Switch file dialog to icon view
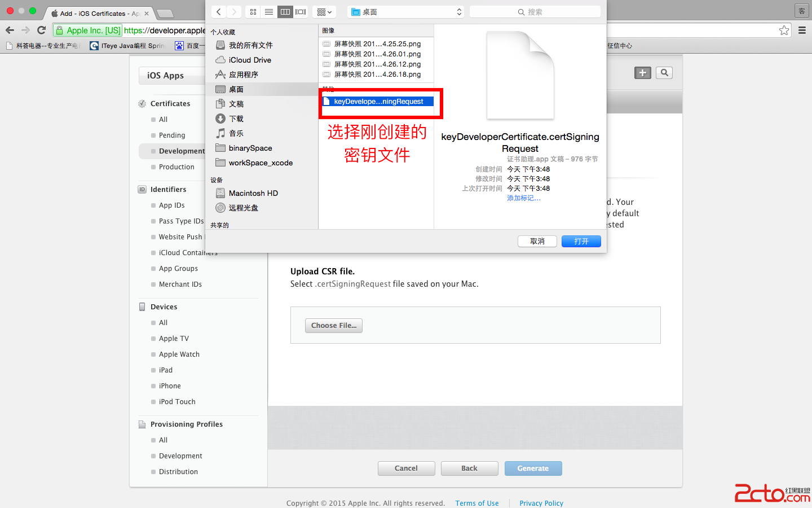 253,12
